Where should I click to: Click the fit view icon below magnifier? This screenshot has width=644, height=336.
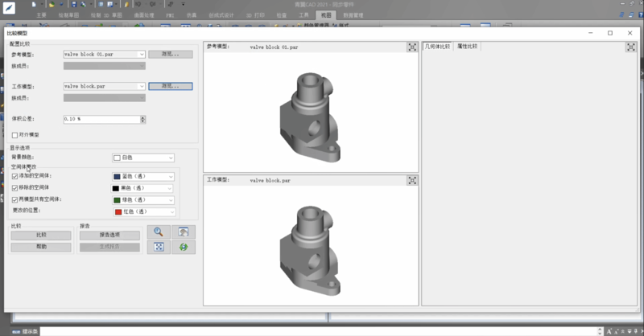pyautogui.click(x=159, y=247)
